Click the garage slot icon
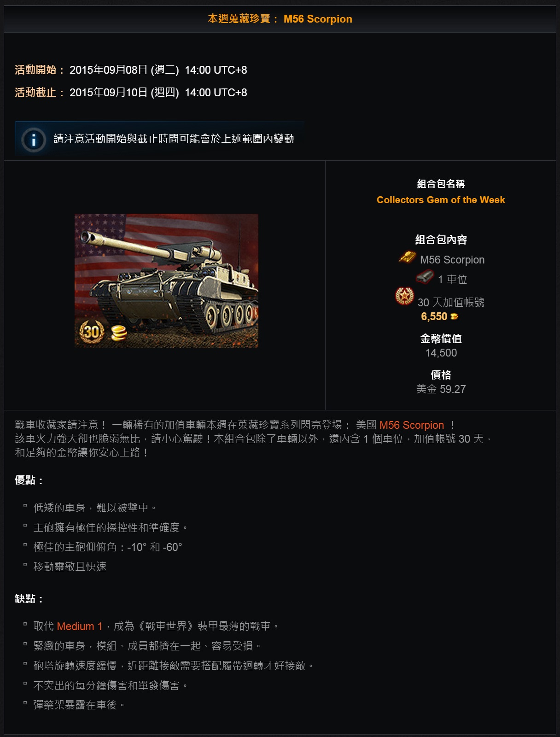560x737 pixels. pyautogui.click(x=425, y=277)
